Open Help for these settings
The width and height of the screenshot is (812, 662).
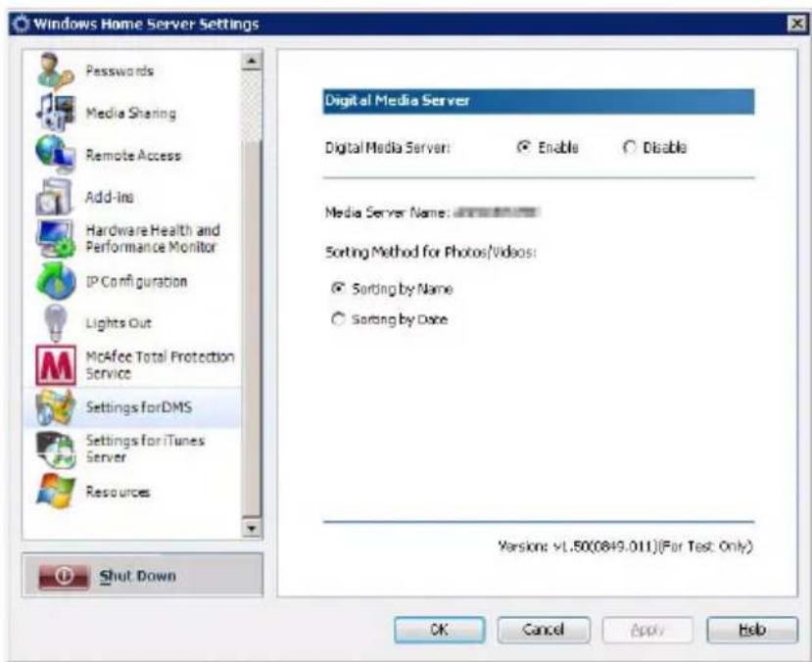(x=752, y=630)
